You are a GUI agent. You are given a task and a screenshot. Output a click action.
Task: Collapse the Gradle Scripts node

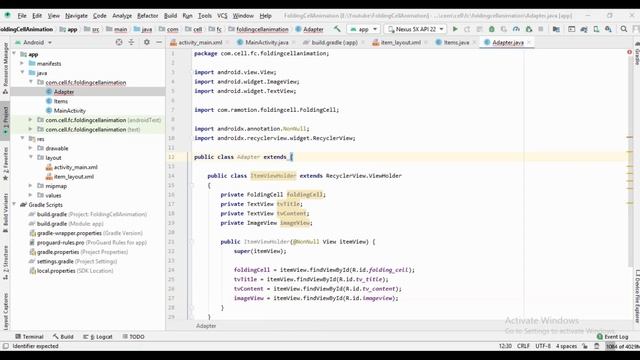[x=15, y=204]
